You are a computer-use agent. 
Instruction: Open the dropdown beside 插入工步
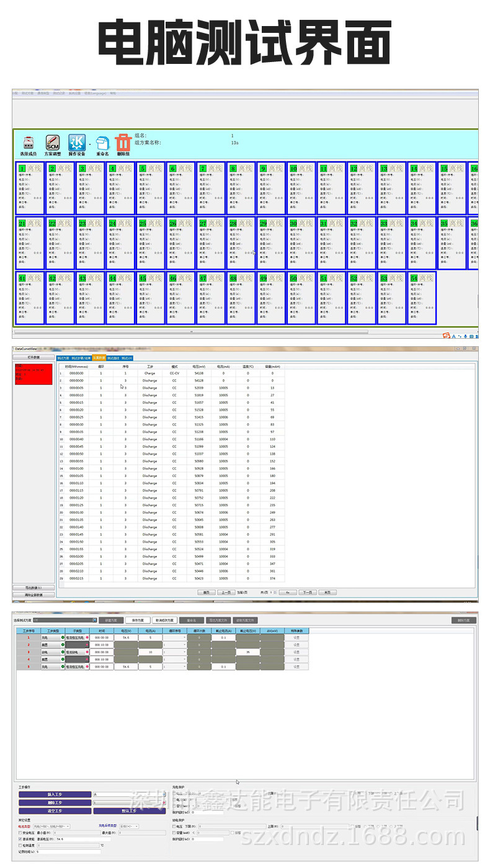click(129, 794)
